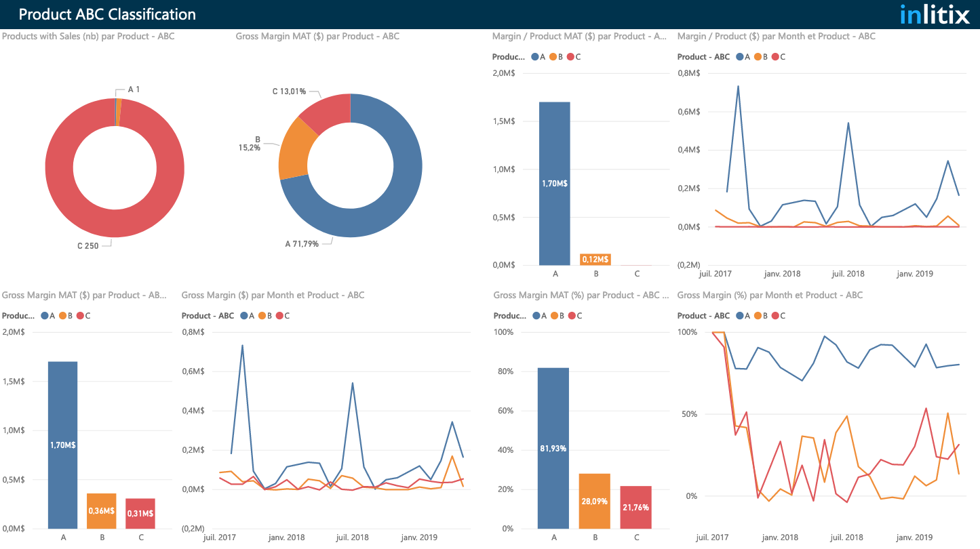Click the inlitix logo
980x549 pixels.
(935, 14)
